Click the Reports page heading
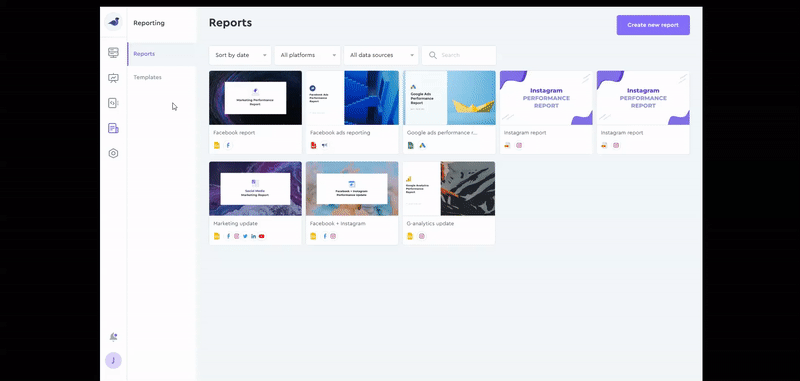This screenshot has height=381, width=800. (231, 23)
